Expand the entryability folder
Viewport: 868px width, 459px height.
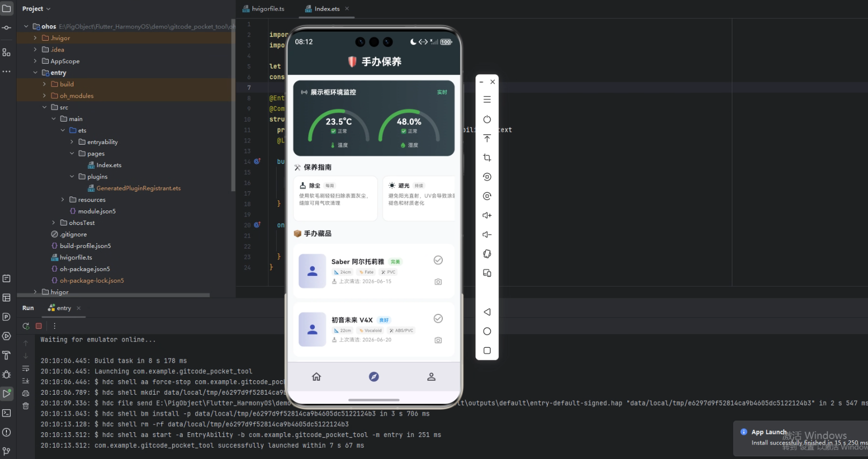71,142
